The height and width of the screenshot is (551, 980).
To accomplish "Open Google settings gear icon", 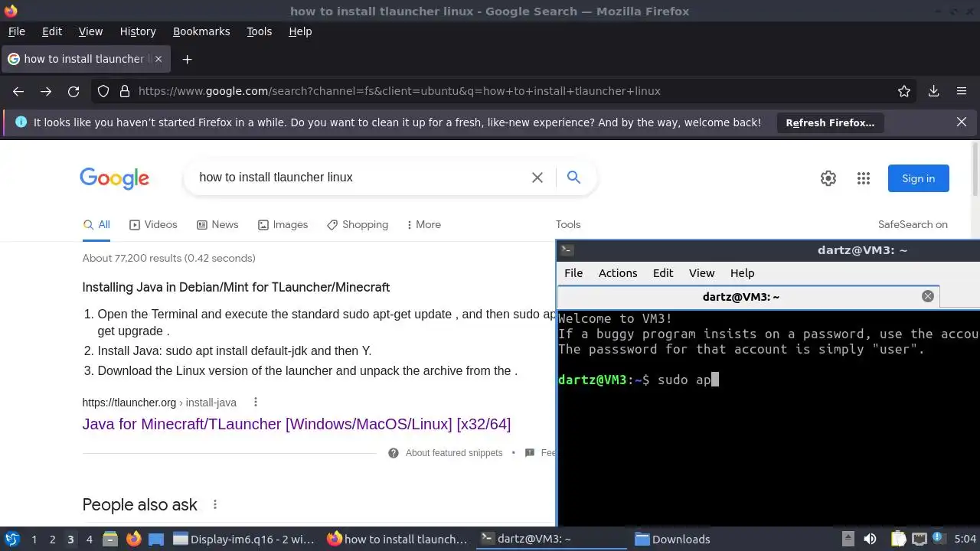I will tap(828, 178).
